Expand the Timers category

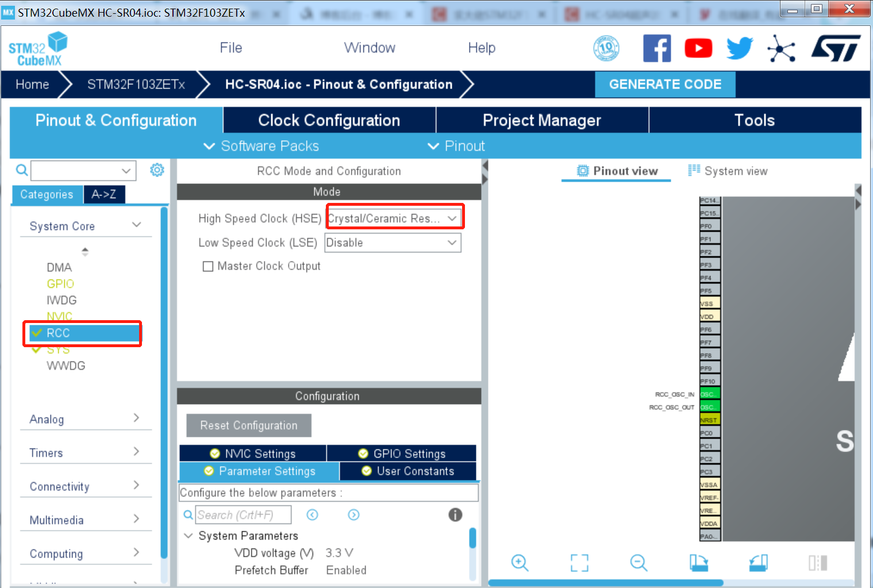(x=136, y=452)
